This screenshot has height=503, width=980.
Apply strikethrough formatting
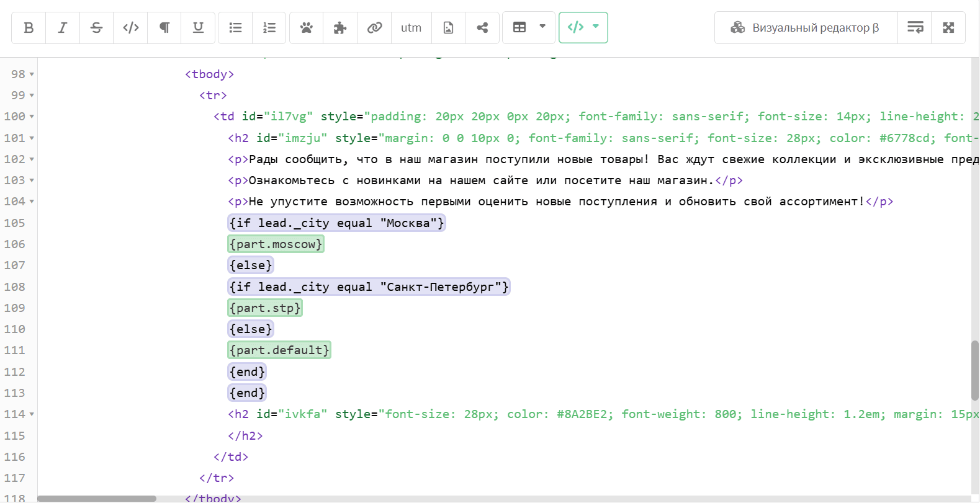[96, 28]
